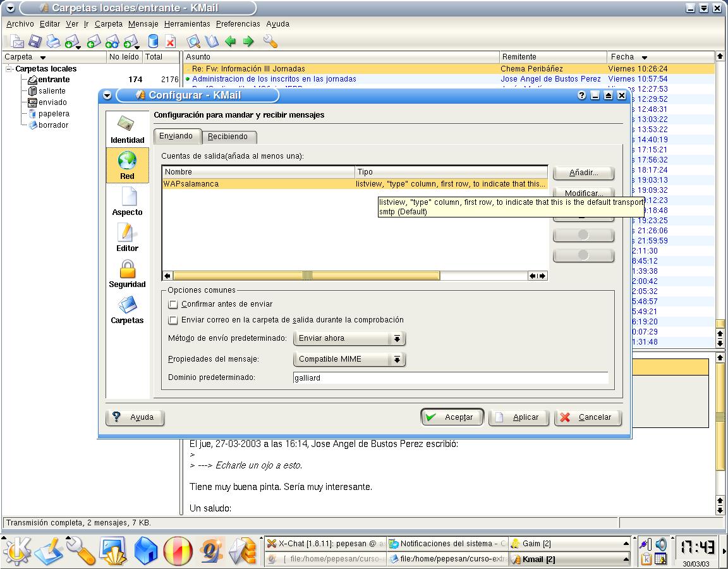Click the delete message red X icon
728x569 pixels.
pyautogui.click(x=170, y=42)
